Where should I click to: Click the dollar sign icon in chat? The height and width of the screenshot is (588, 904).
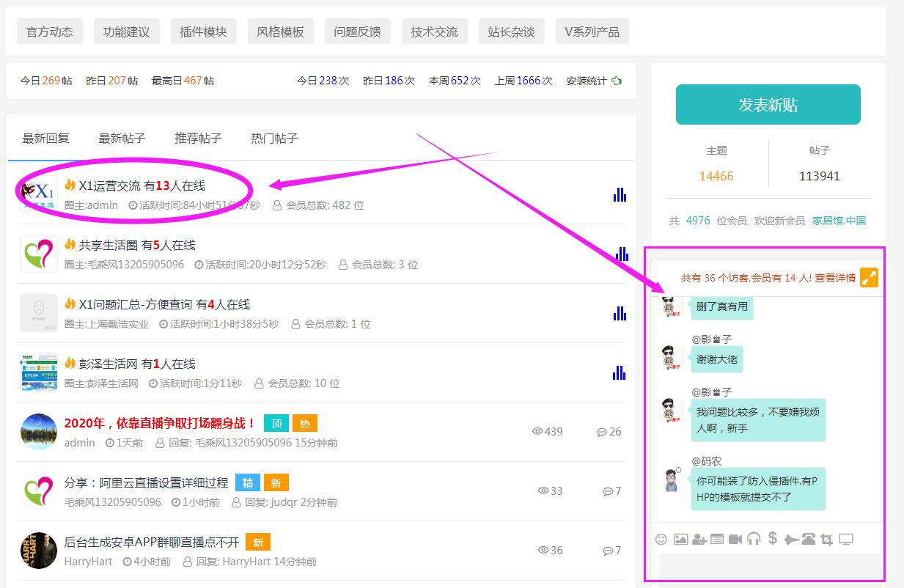point(772,539)
